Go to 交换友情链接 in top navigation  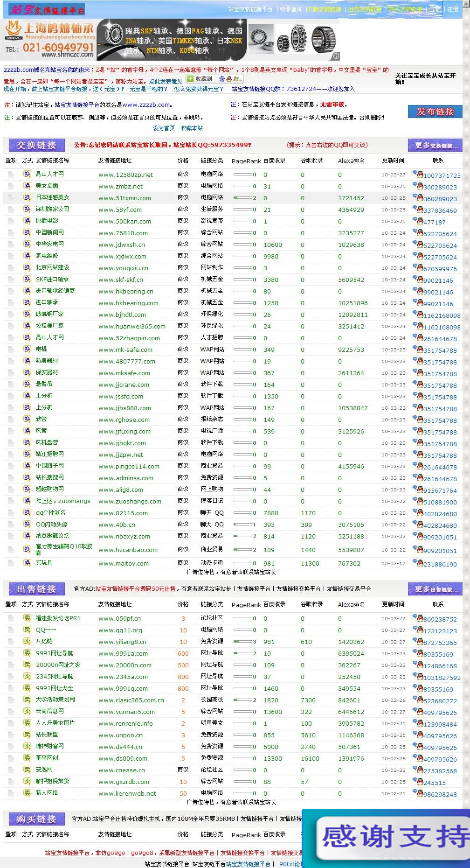(325, 9)
